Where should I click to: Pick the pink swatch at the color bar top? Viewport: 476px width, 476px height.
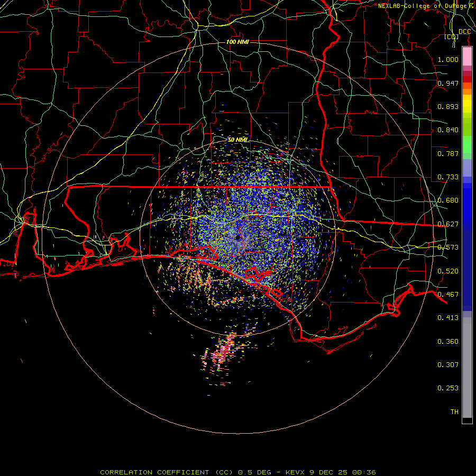467,57
